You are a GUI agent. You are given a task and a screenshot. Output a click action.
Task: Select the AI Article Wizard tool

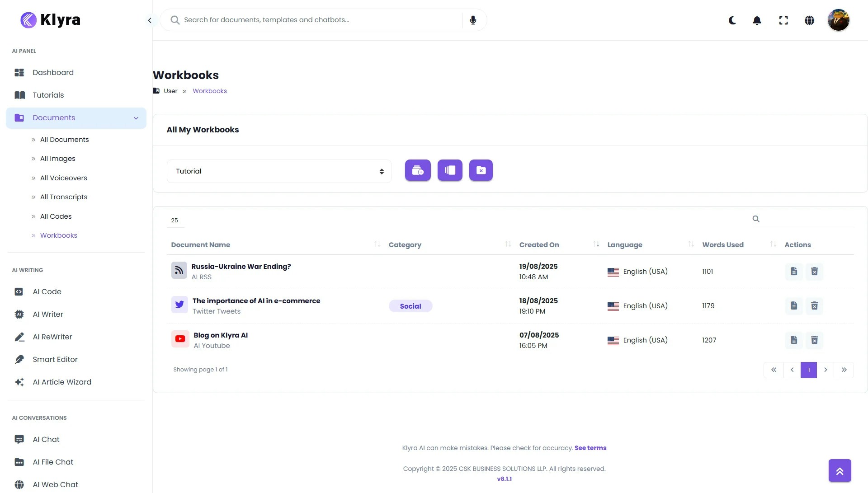pos(62,382)
